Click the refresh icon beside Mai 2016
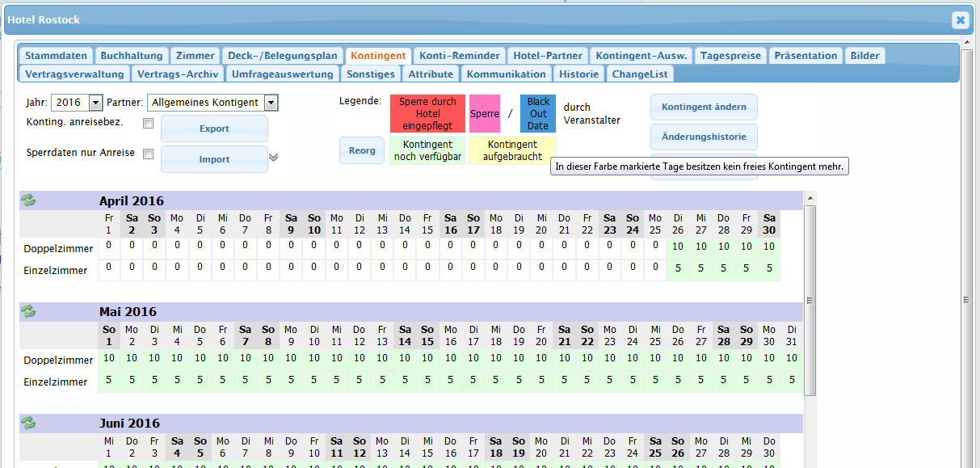The width and height of the screenshot is (980, 468). (x=28, y=311)
